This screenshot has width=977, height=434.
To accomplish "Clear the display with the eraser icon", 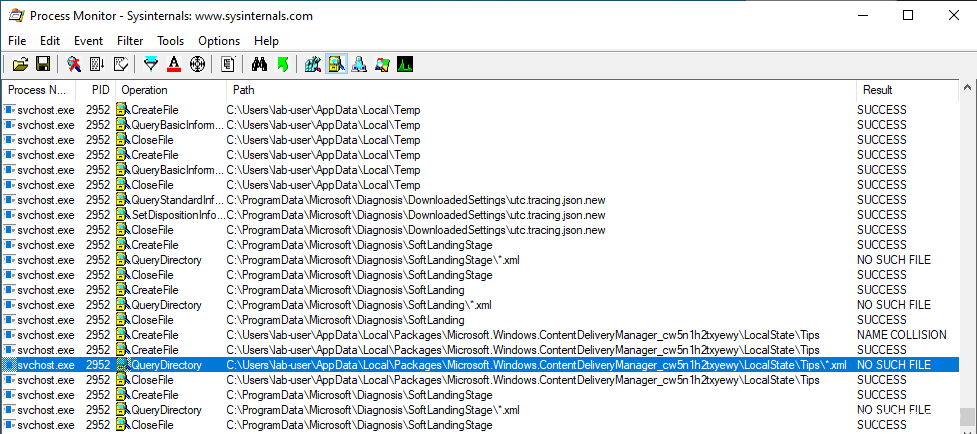I will [x=120, y=64].
